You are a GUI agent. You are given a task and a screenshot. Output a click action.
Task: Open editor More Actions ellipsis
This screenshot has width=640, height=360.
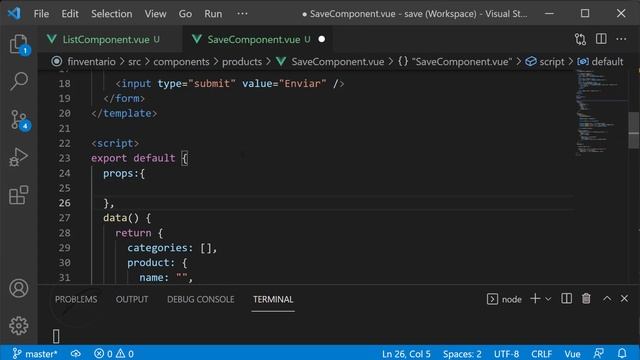pyautogui.click(x=621, y=39)
